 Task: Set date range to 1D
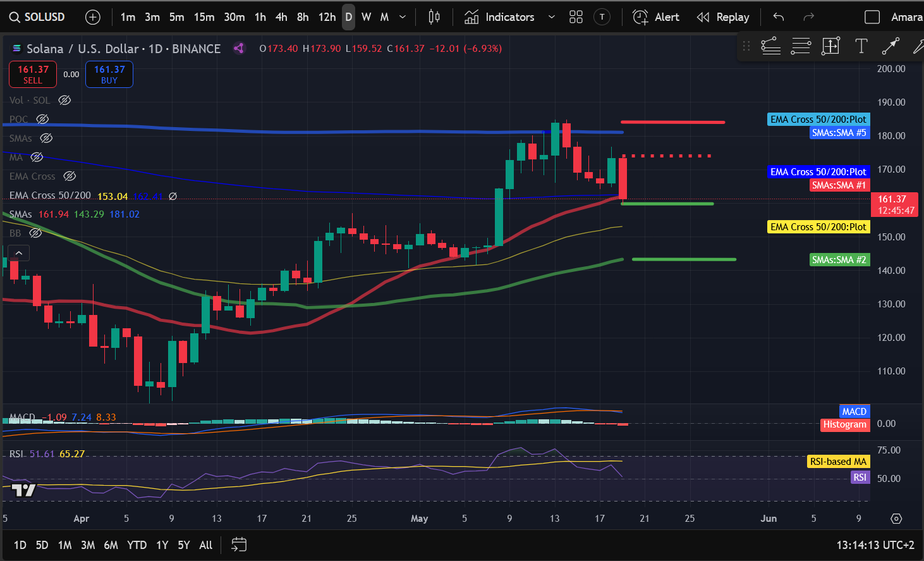pyautogui.click(x=20, y=545)
